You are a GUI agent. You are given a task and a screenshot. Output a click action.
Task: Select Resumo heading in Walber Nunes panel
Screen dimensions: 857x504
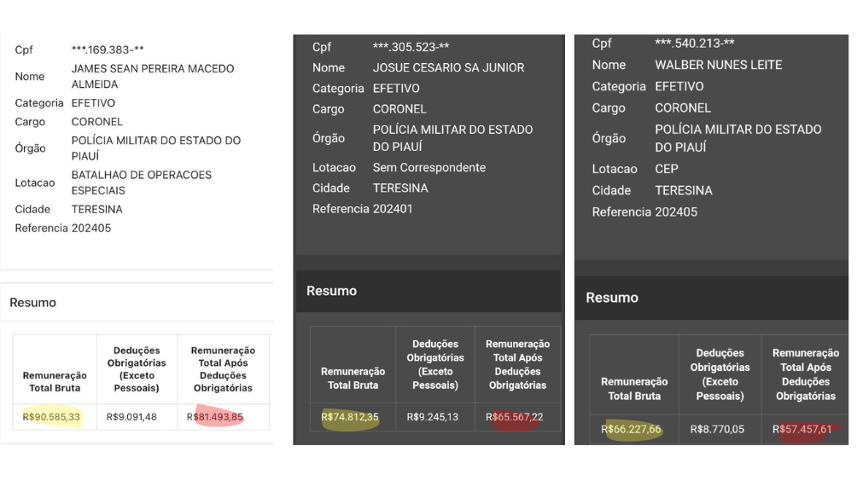[612, 298]
